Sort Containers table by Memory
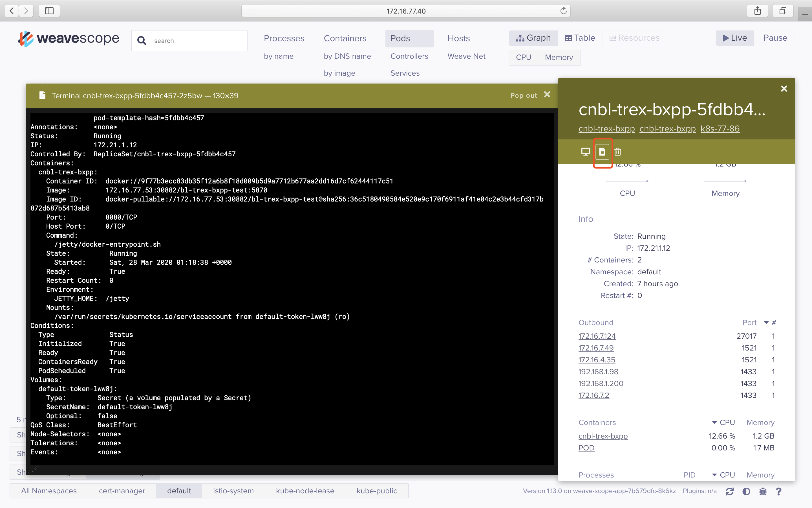The image size is (812, 508). pyautogui.click(x=760, y=422)
